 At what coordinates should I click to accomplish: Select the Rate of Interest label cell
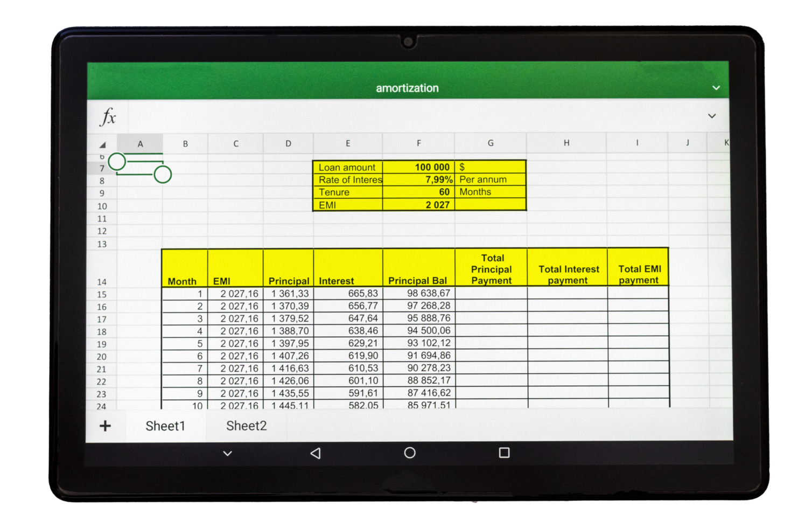(x=348, y=179)
